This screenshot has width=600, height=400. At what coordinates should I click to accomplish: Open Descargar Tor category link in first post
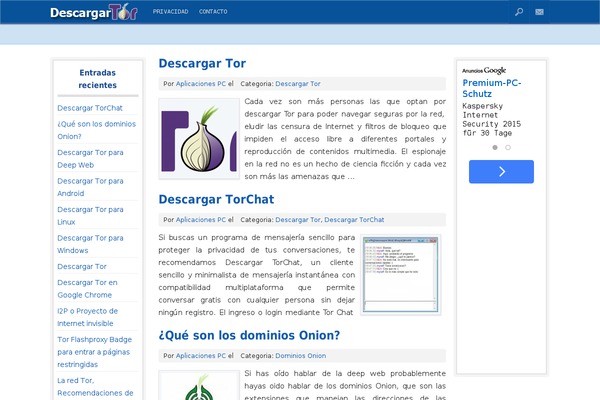tap(298, 84)
